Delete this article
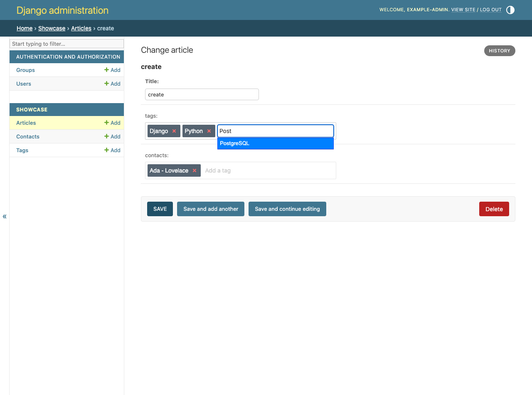Viewport: 532px width, 395px height. [494, 209]
